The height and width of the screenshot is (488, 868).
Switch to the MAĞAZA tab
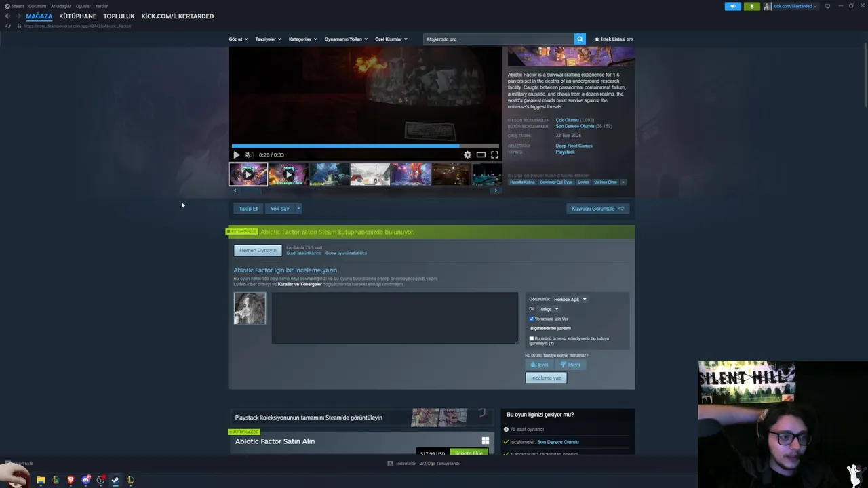(x=39, y=16)
